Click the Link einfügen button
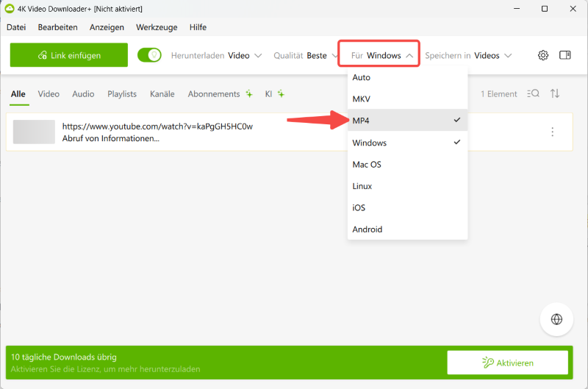Screen dimensions: 588x389 pos(68,55)
